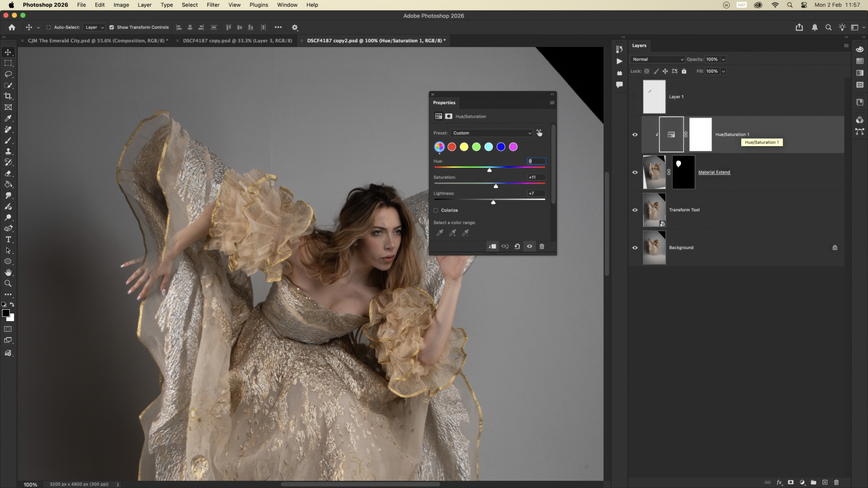Image resolution: width=868 pixels, height=488 pixels.
Task: Click the Hue value input field
Action: 536,161
